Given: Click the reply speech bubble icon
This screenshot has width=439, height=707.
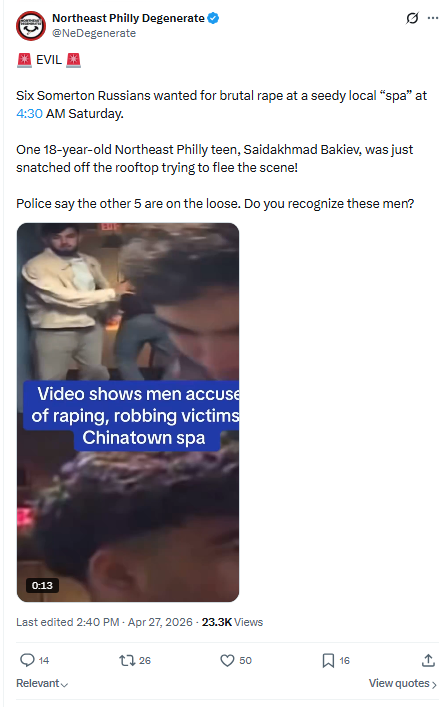Looking at the screenshot, I should (27, 660).
